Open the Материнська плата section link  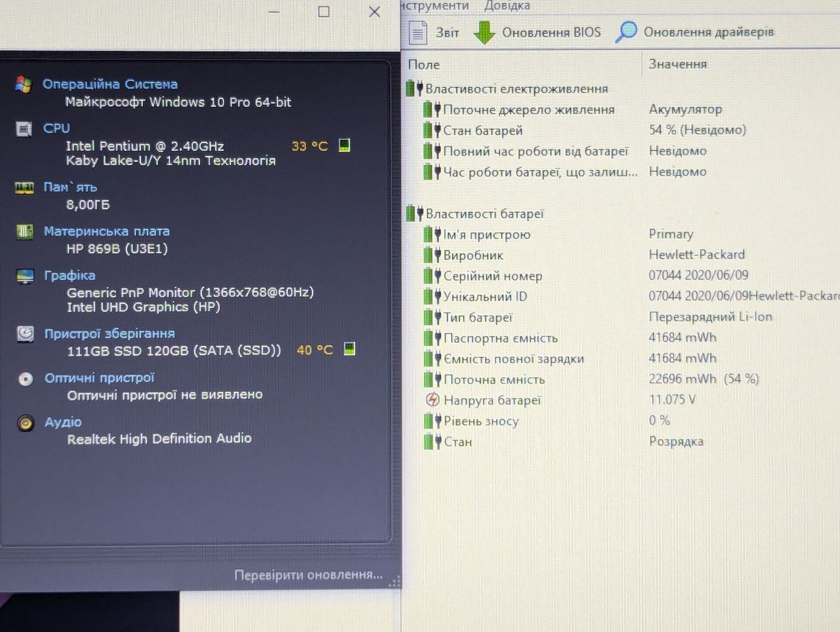tap(107, 231)
